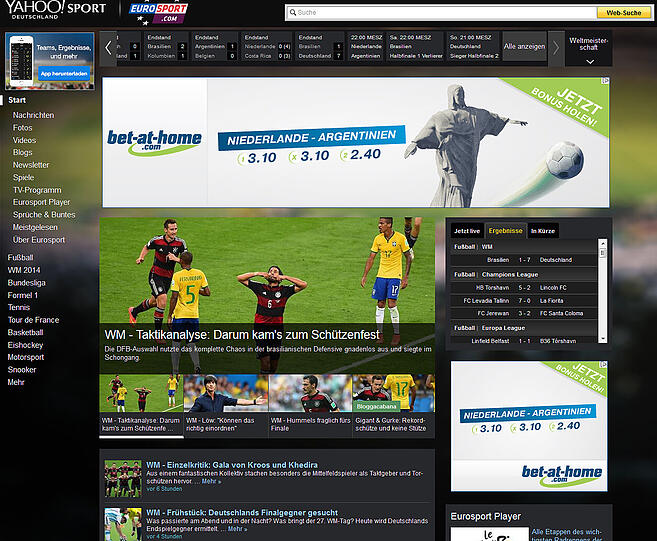Go to the Fußball section
The width and height of the screenshot is (657, 541).
coord(21,258)
